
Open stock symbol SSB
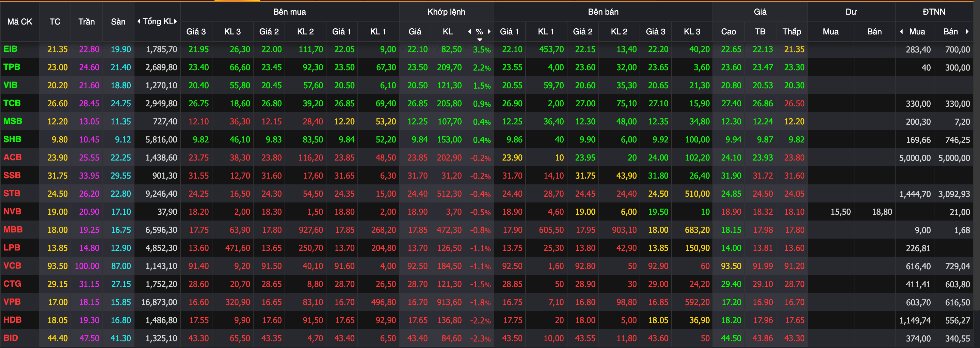point(12,176)
